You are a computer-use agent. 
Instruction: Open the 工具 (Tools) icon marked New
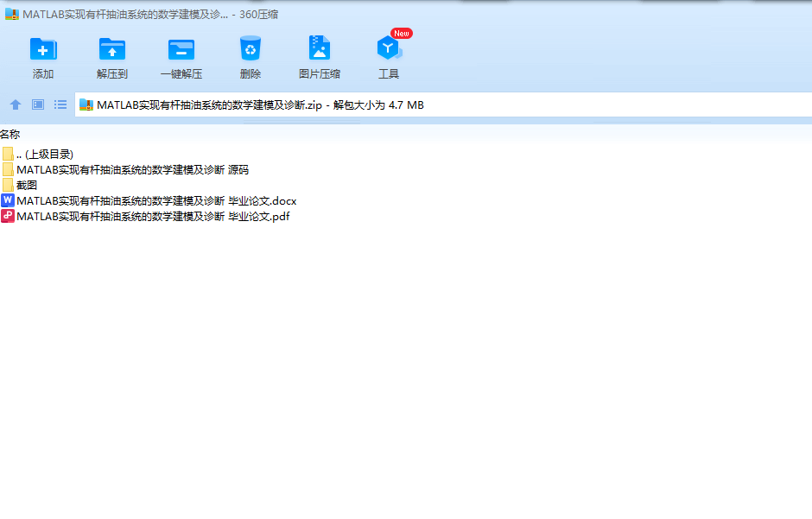(389, 48)
